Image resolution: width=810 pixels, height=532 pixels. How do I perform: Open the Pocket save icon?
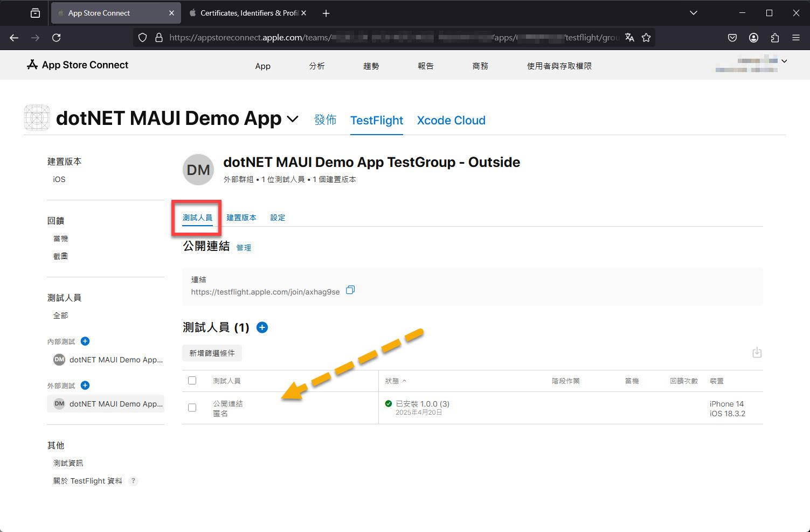click(732, 38)
